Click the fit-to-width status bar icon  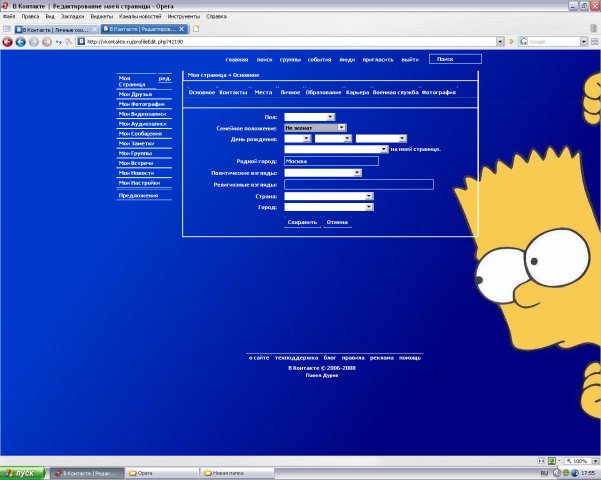pyautogui.click(x=541, y=461)
